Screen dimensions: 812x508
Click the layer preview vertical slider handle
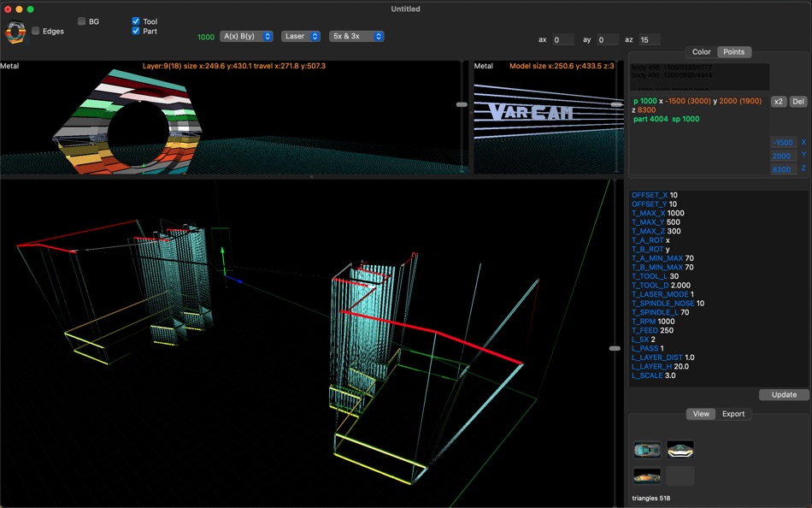462,104
